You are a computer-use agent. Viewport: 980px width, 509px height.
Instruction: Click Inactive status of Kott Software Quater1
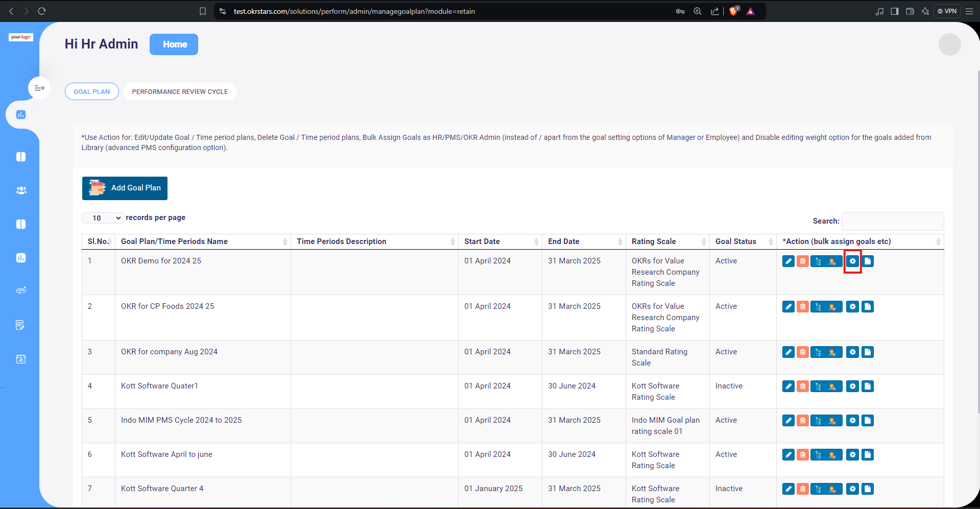click(x=729, y=386)
